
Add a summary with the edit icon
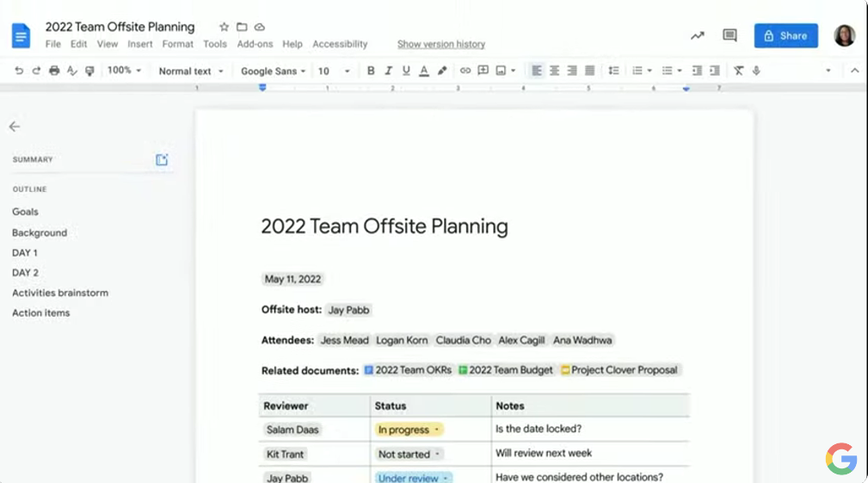click(162, 160)
